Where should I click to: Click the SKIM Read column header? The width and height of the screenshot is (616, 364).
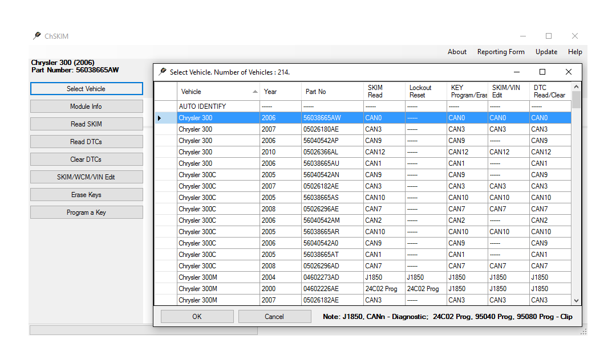pos(384,91)
